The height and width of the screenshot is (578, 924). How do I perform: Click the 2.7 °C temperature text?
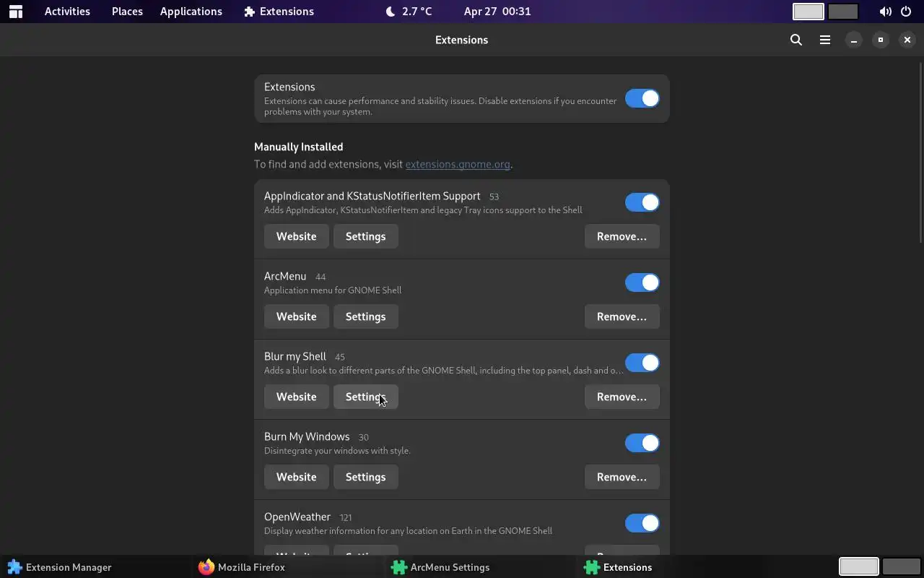pyautogui.click(x=417, y=12)
